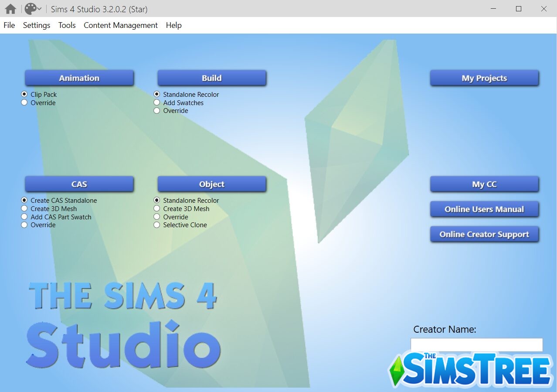
Task: Open the File menu
Action: click(x=9, y=25)
